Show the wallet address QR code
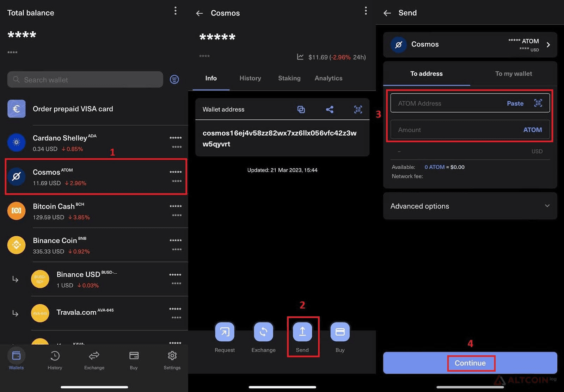The height and width of the screenshot is (392, 564). (358, 110)
